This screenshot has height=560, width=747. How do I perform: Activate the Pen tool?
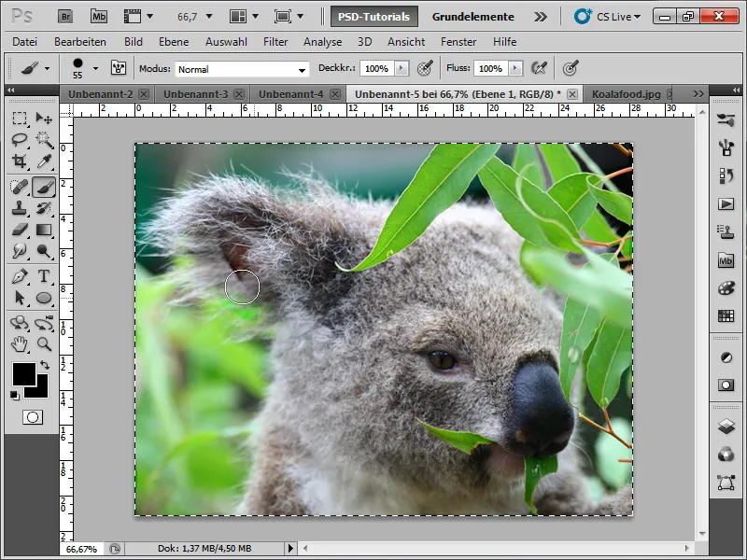pyautogui.click(x=20, y=276)
